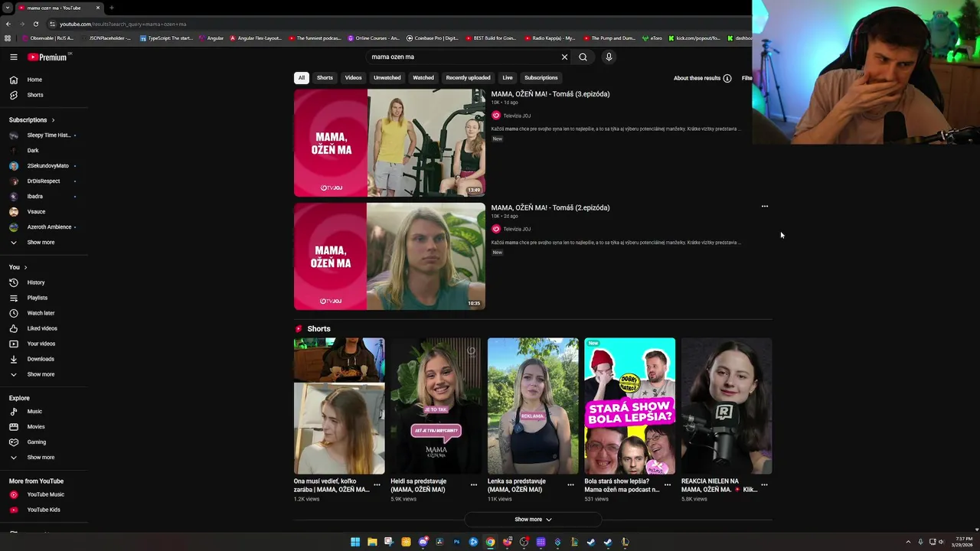980x551 pixels.
Task: Open the Coinbase Pro bookmark
Action: tap(432, 37)
